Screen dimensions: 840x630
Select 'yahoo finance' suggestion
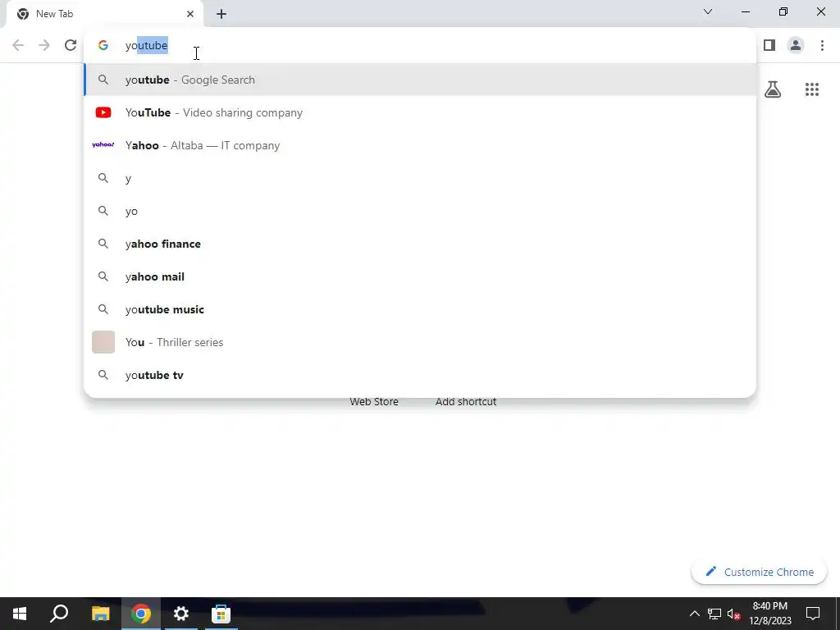pos(420,244)
